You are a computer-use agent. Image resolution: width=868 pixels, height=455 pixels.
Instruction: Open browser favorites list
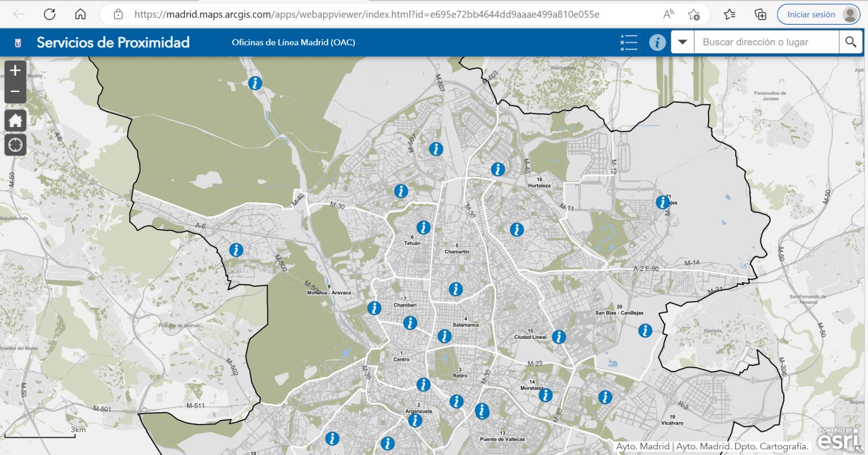tap(730, 14)
